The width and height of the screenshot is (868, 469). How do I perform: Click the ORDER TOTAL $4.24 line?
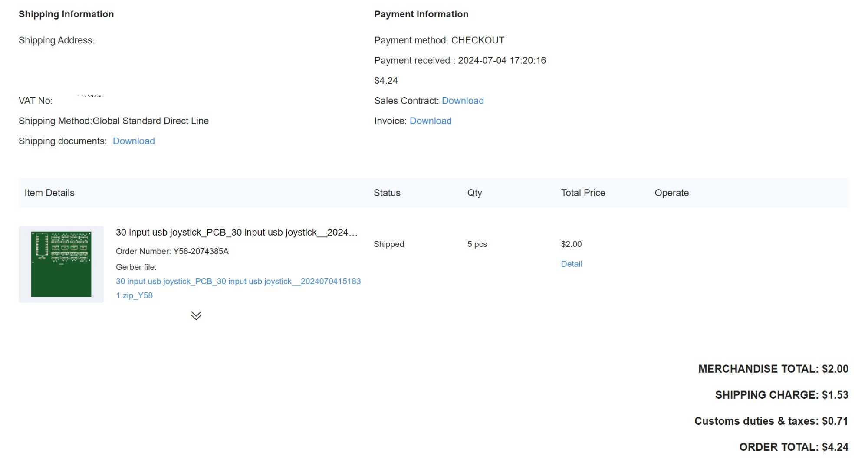pyautogui.click(x=793, y=447)
